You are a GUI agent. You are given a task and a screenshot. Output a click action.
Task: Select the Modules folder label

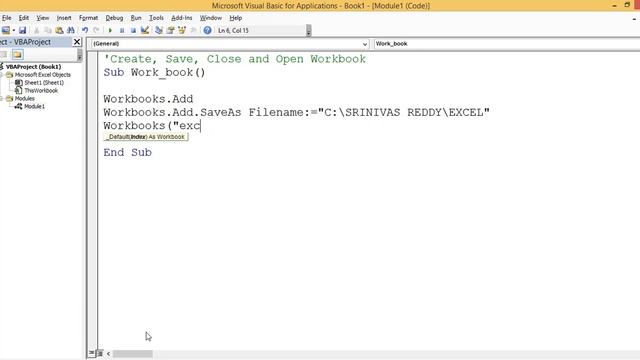(24, 98)
